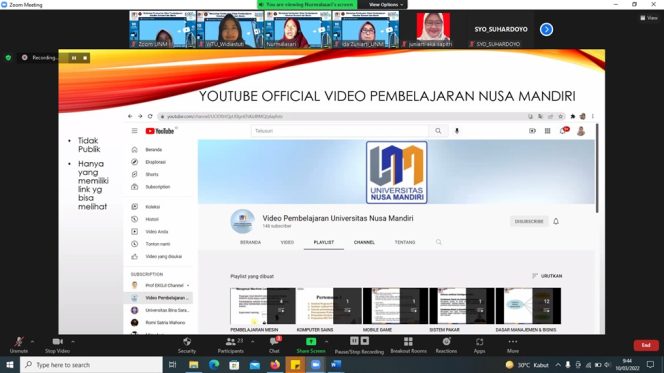Open the View layout button top right

[x=649, y=18]
